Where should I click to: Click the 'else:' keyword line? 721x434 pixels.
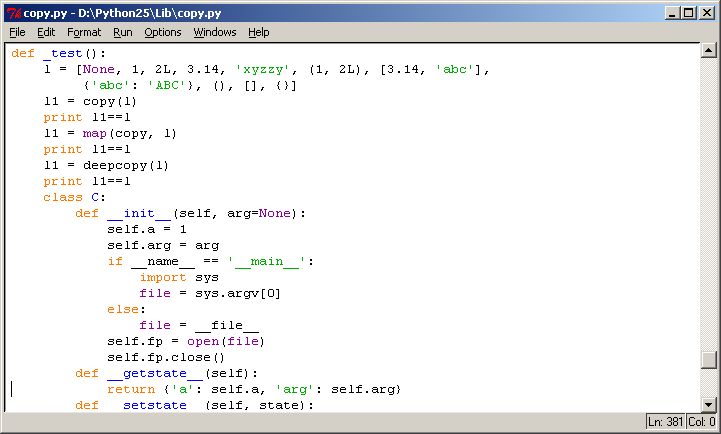pyautogui.click(x=126, y=309)
